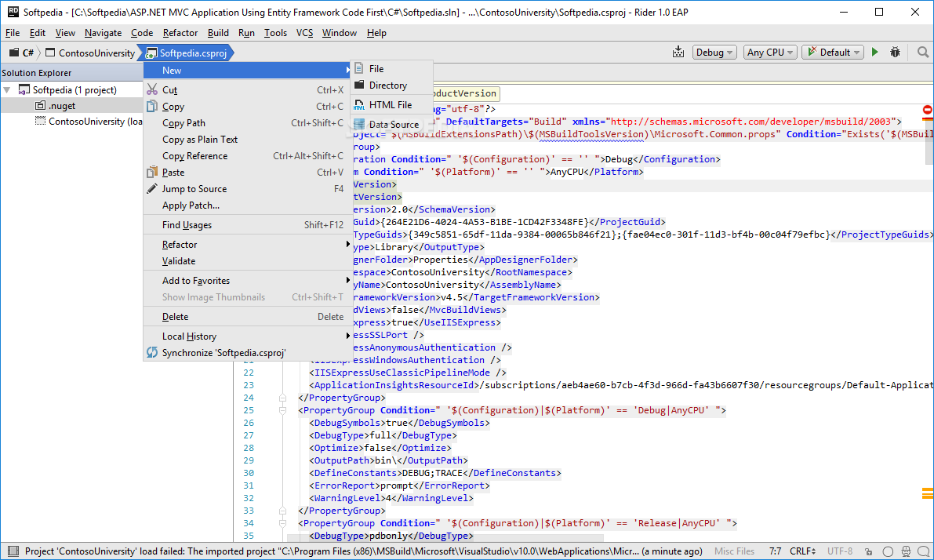This screenshot has height=560, width=934.
Task: Open the Navigate menu
Action: click(x=103, y=33)
